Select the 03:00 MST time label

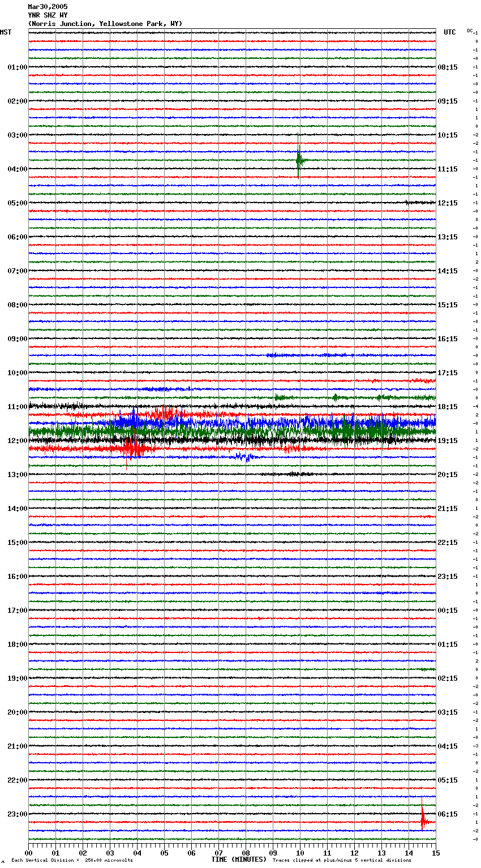[18, 135]
